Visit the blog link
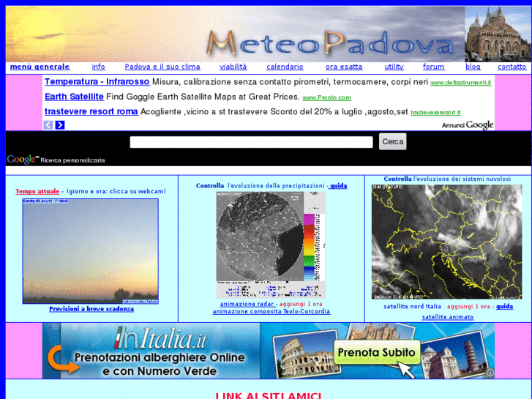Screen dimensions: 532x399 pyautogui.click(x=473, y=67)
